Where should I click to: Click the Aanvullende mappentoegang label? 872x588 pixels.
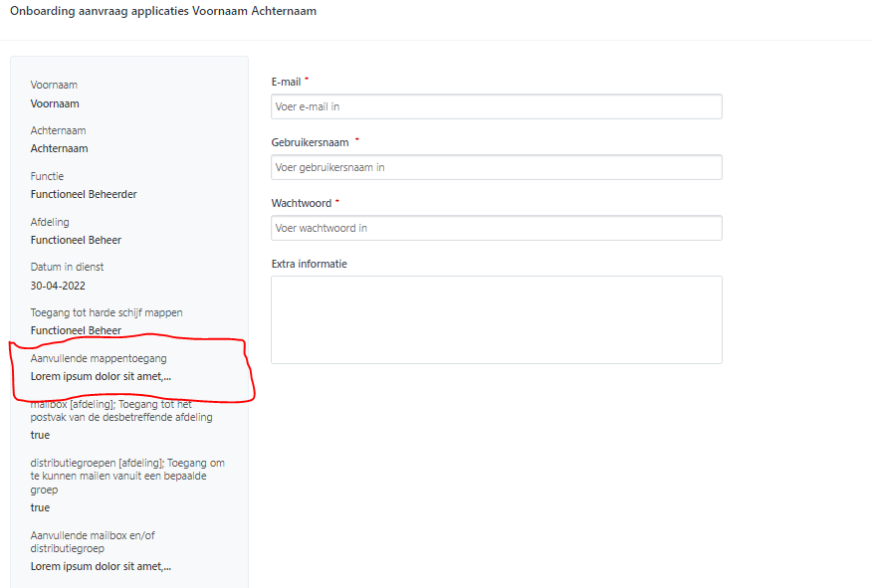99,358
